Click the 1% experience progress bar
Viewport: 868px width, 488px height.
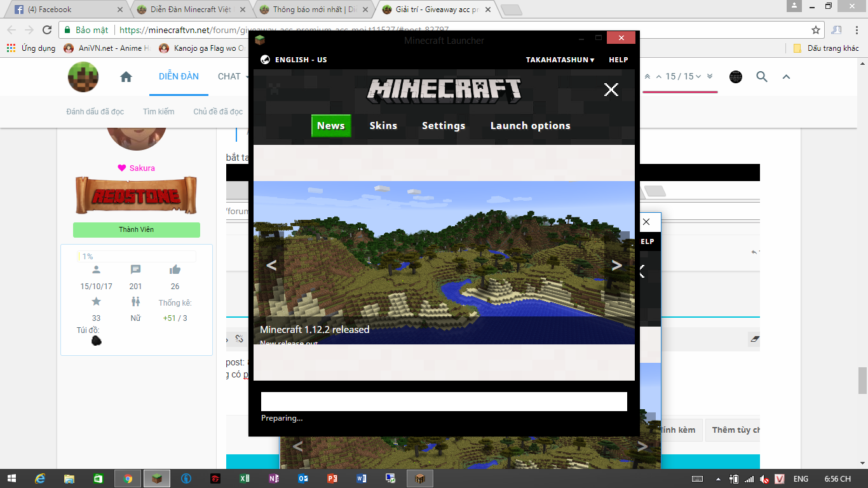(137, 257)
